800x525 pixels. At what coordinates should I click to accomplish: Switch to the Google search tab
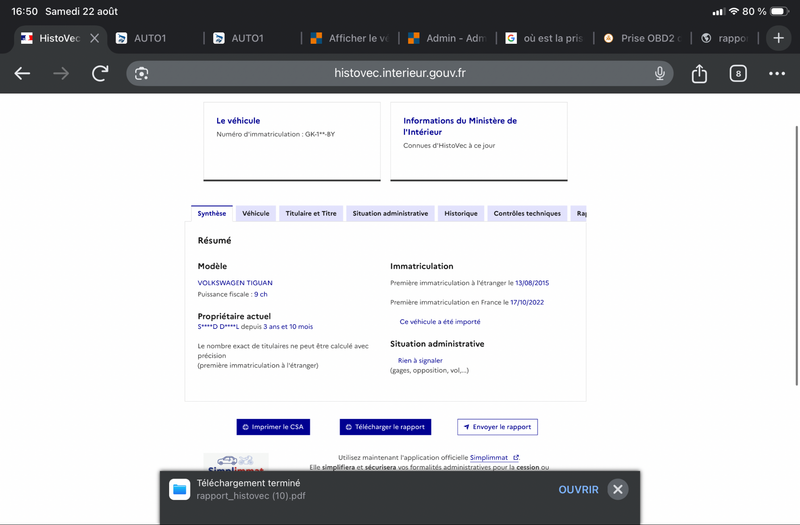(x=545, y=38)
